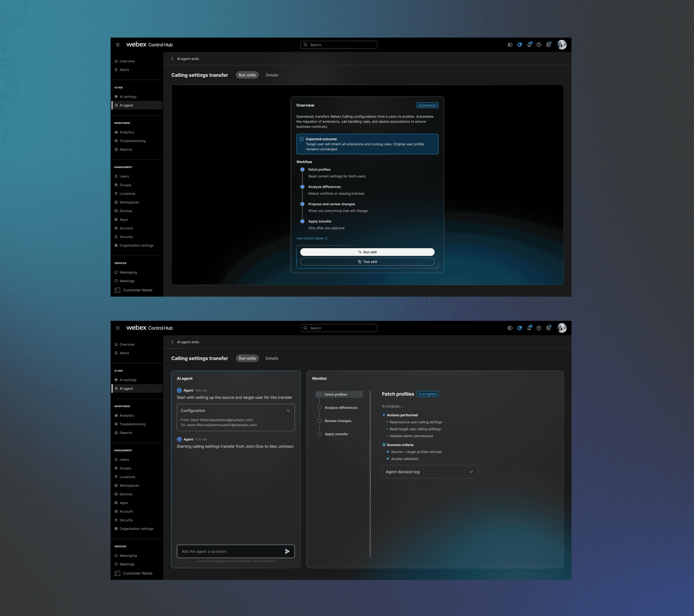Image resolution: width=694 pixels, height=616 pixels.
Task: Send the message in the AI agent chat
Action: click(x=287, y=551)
